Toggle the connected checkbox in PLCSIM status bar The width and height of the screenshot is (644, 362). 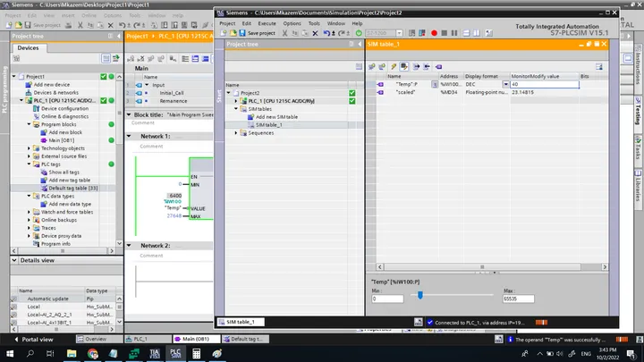pyautogui.click(x=430, y=322)
